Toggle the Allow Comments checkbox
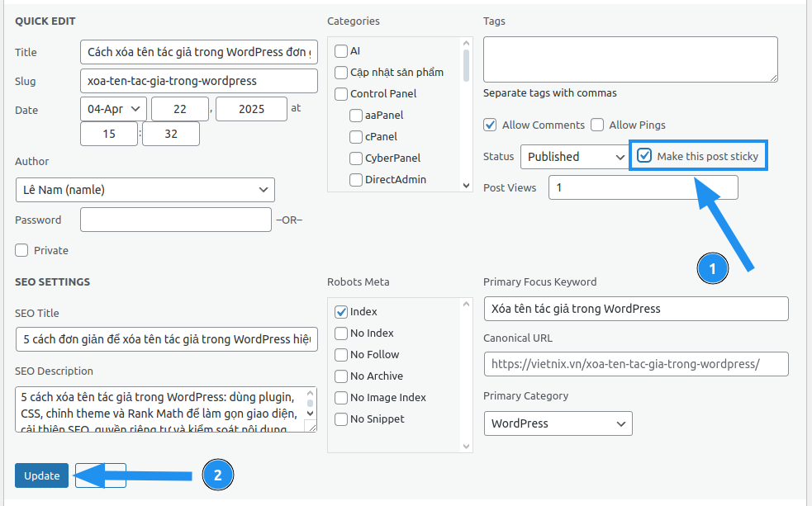812x506 pixels. pos(491,125)
